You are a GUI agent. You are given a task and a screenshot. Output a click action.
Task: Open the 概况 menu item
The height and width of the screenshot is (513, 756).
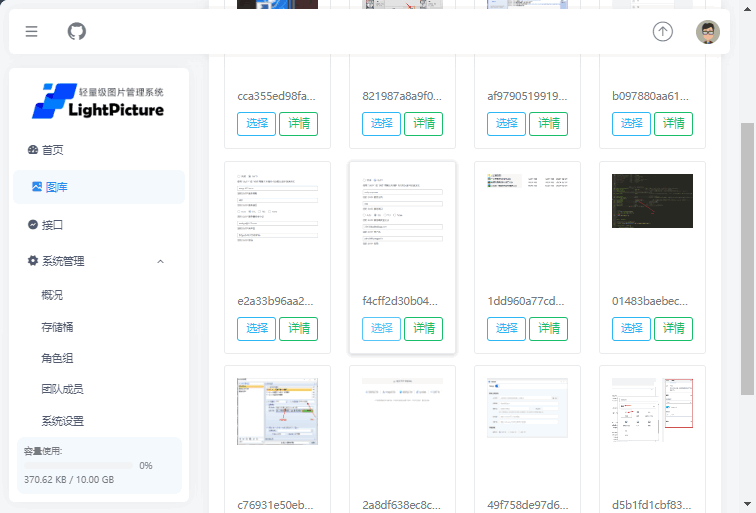click(x=52, y=295)
